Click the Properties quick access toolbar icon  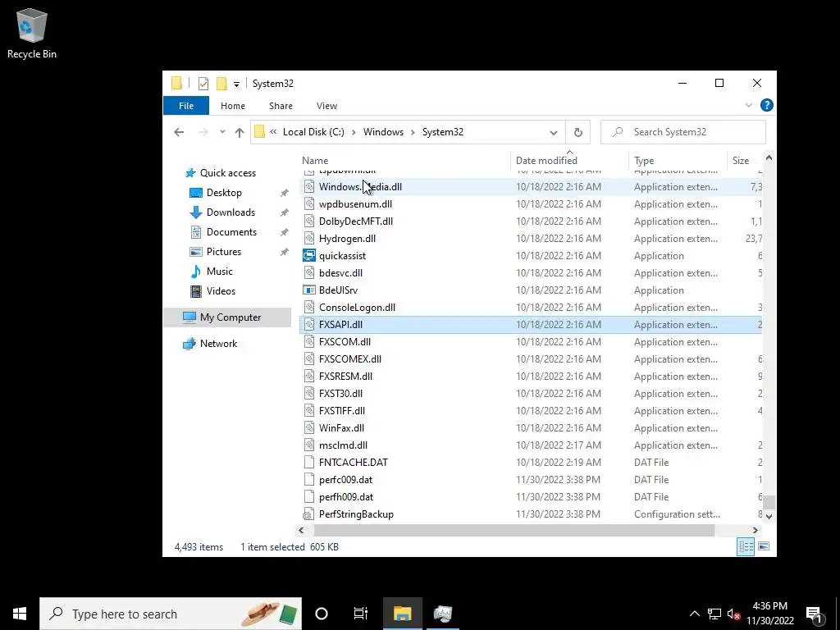[x=203, y=84]
